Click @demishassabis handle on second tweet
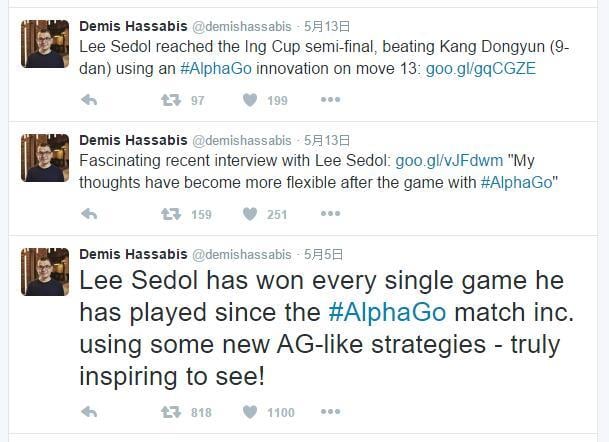609x442 pixels. coord(242,140)
